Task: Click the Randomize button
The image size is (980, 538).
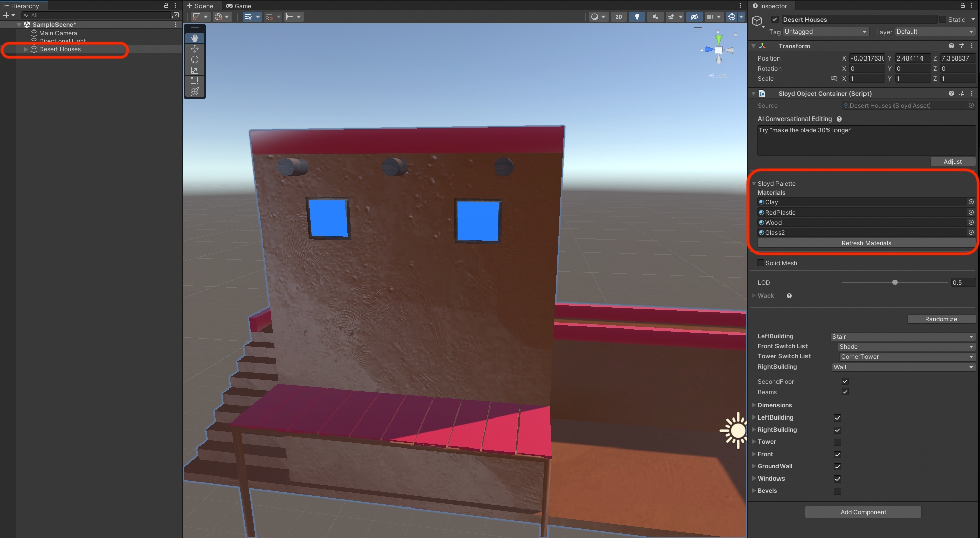Action: 941,319
